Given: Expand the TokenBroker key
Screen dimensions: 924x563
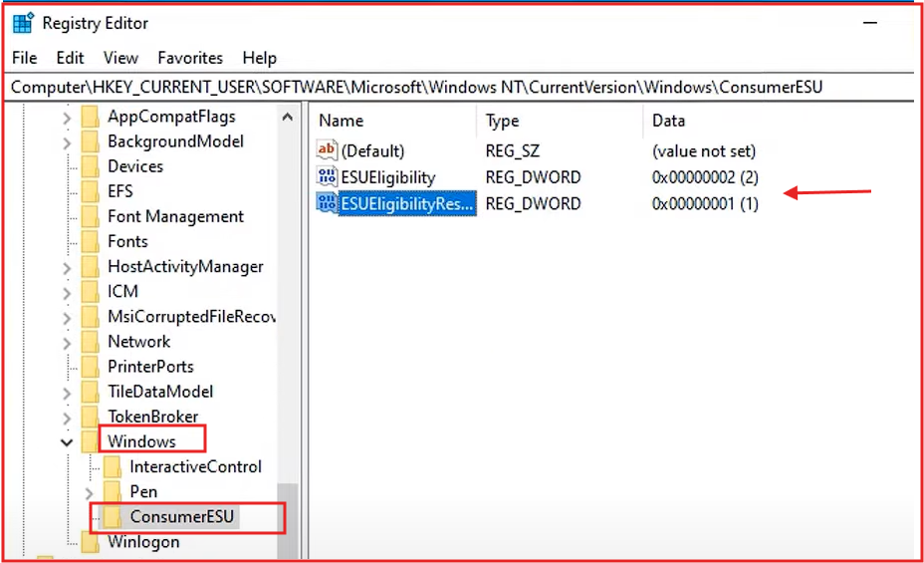Looking at the screenshot, I should 67,418.
